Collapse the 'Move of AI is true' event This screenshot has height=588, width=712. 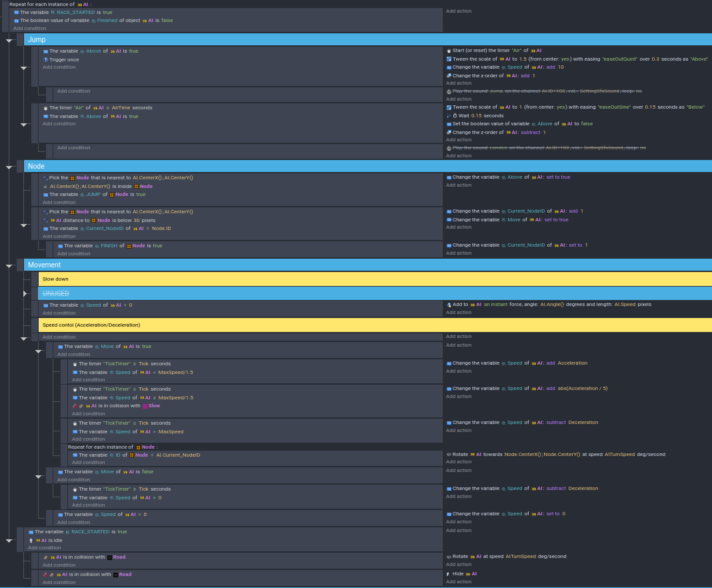tap(39, 351)
